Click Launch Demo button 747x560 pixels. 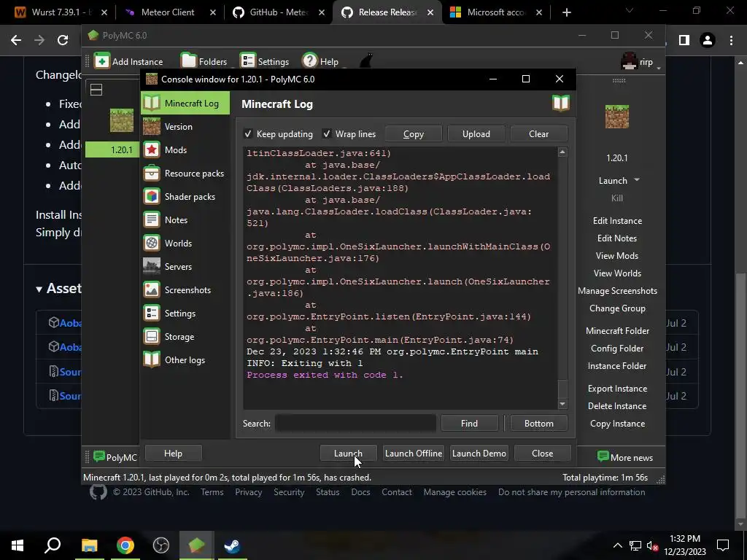pyautogui.click(x=479, y=454)
